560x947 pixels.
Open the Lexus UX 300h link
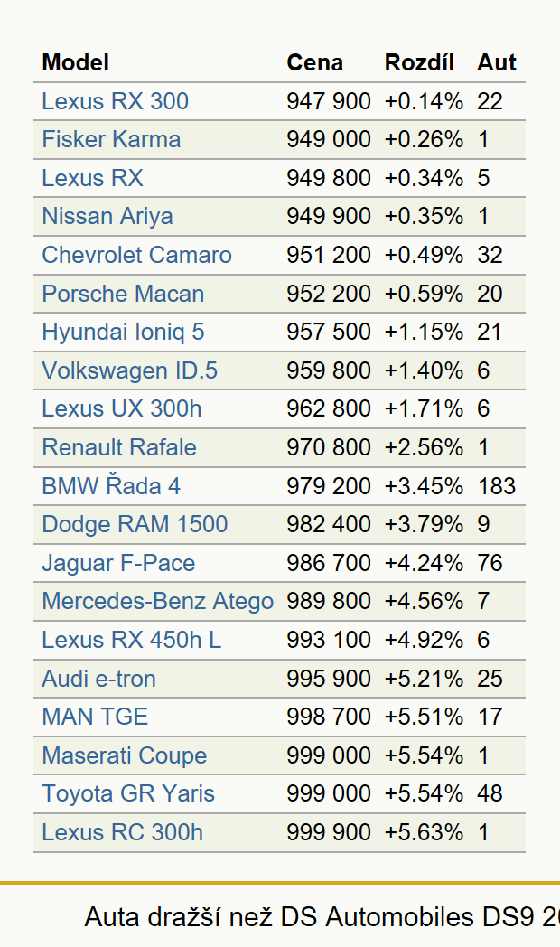point(122,408)
